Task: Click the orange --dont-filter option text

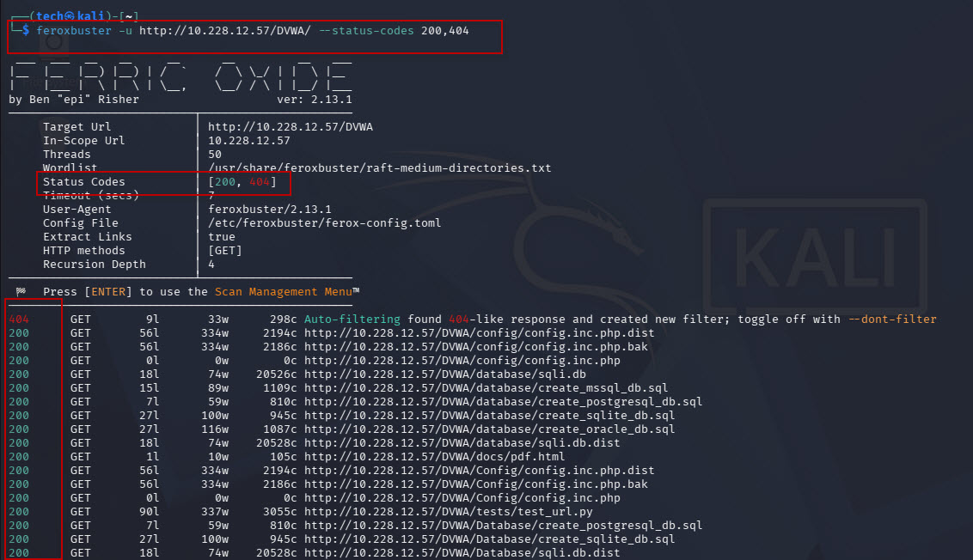Action: click(x=891, y=319)
